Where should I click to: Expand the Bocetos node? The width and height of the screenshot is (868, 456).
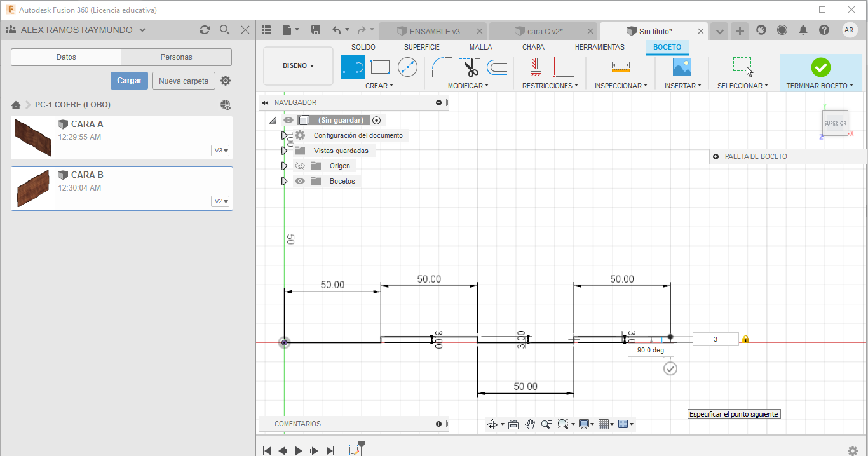point(285,181)
